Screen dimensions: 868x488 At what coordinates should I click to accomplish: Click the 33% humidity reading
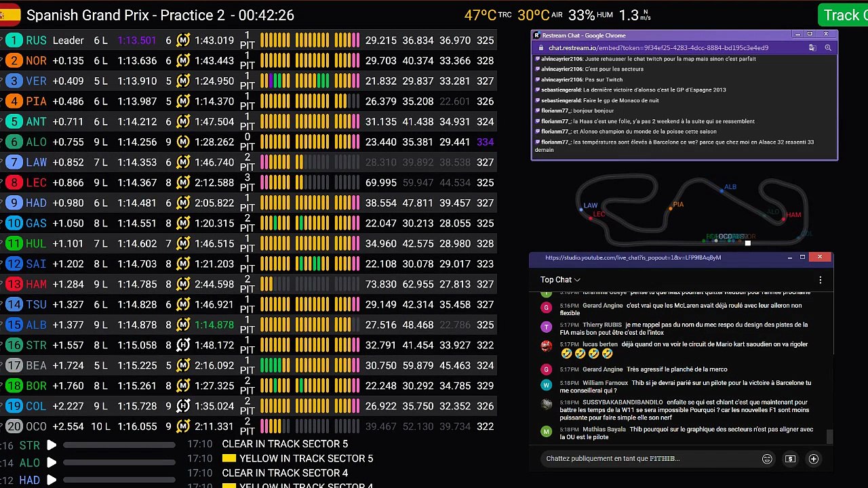click(582, 15)
